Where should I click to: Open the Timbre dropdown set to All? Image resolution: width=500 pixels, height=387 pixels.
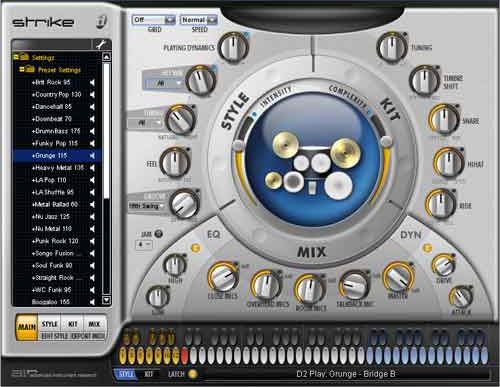coord(145,123)
